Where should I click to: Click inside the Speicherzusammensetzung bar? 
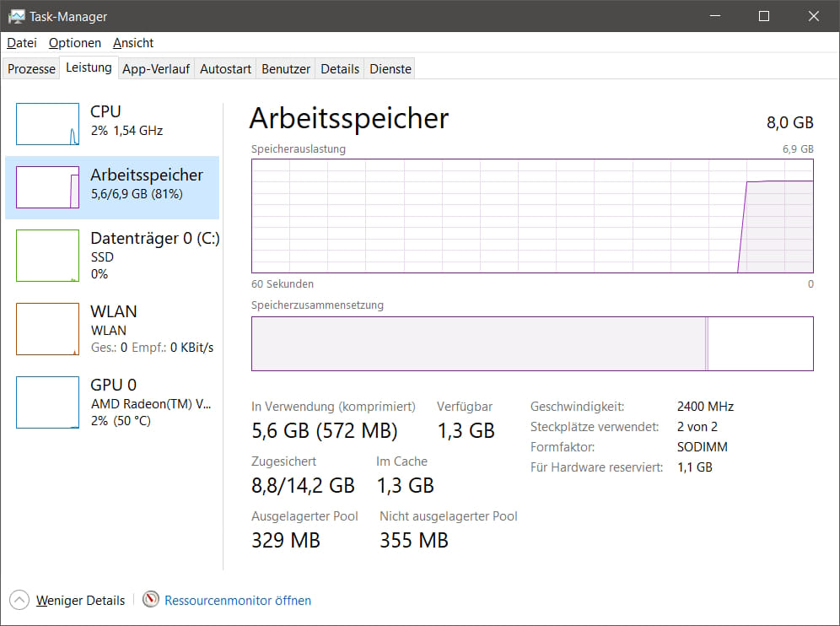531,343
